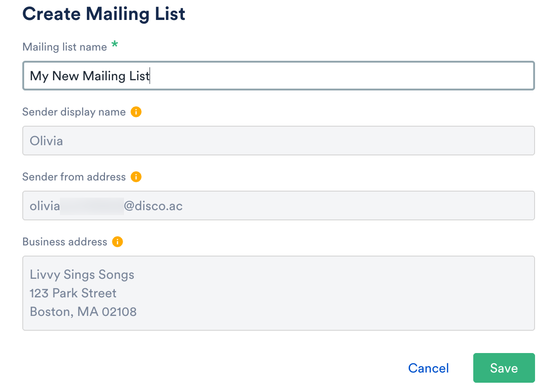Click the 123 Park Street line

tap(73, 293)
